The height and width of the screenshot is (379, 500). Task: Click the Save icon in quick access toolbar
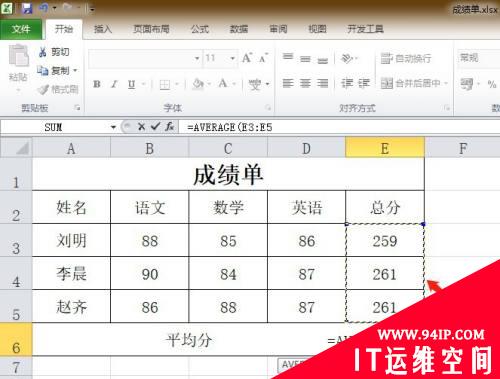(x=27, y=8)
